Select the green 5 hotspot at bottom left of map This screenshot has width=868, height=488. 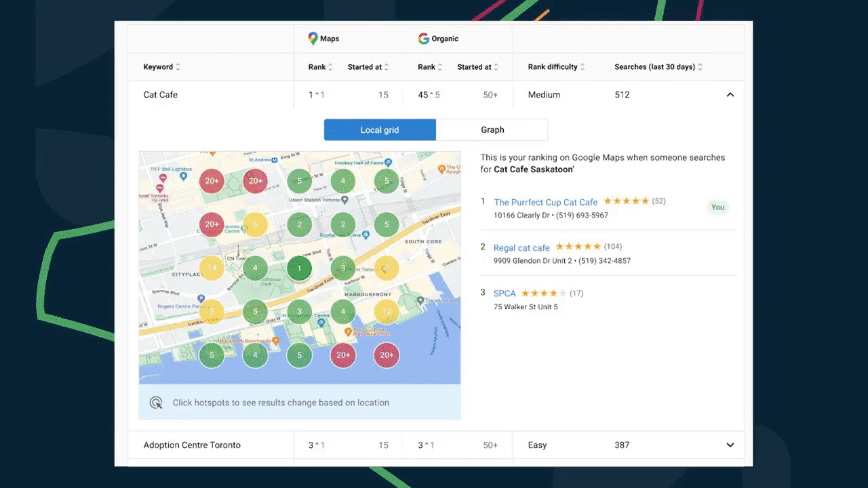point(212,354)
